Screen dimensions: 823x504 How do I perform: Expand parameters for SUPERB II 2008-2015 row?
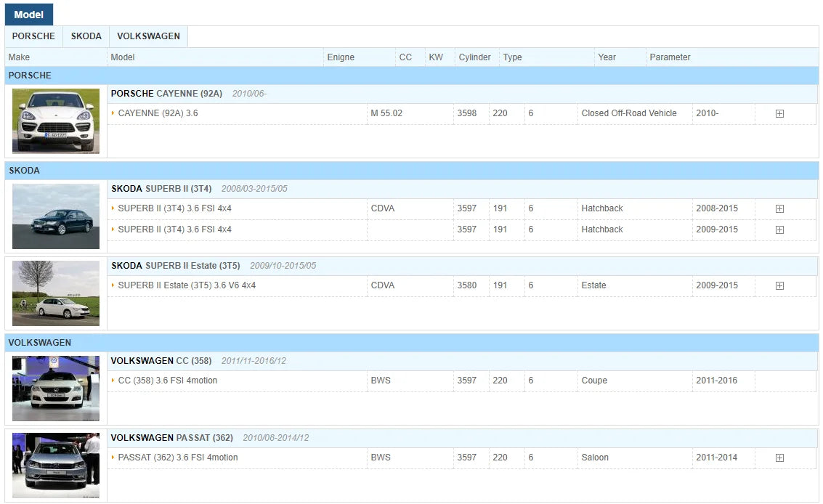pyautogui.click(x=779, y=209)
